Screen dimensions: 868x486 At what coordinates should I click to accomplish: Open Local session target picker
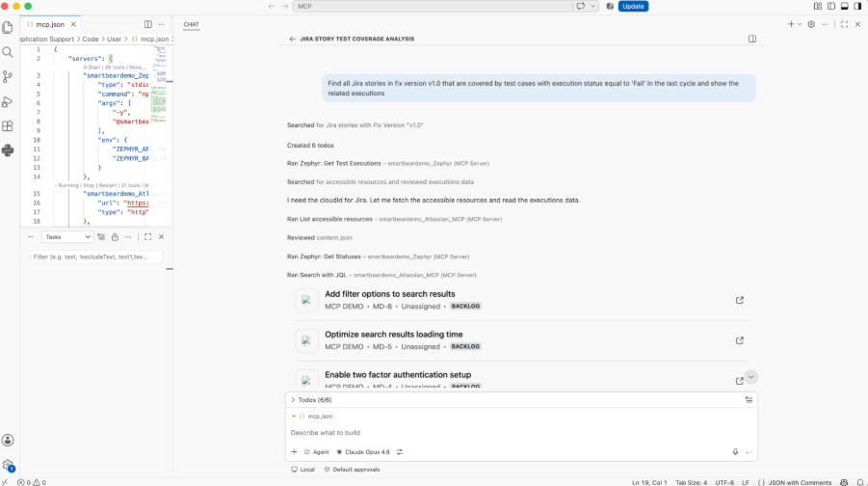tap(302, 470)
